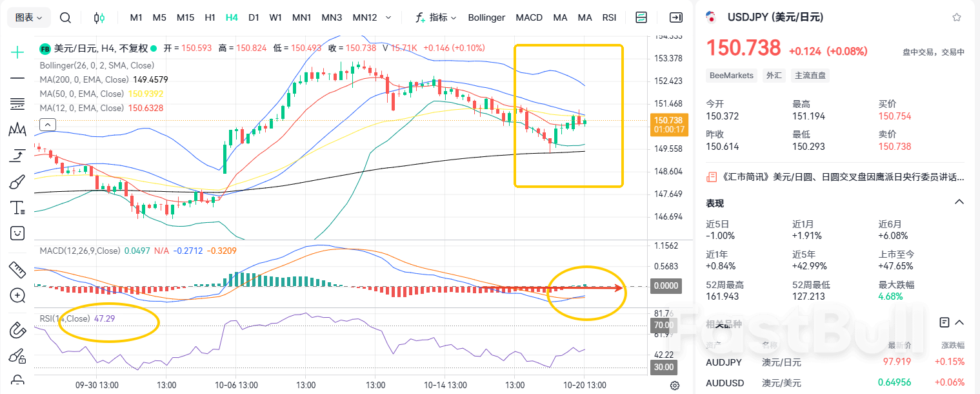This screenshot has width=980, height=394.
Task: Expand the 指标 indicators dropdown
Action: pos(436,17)
